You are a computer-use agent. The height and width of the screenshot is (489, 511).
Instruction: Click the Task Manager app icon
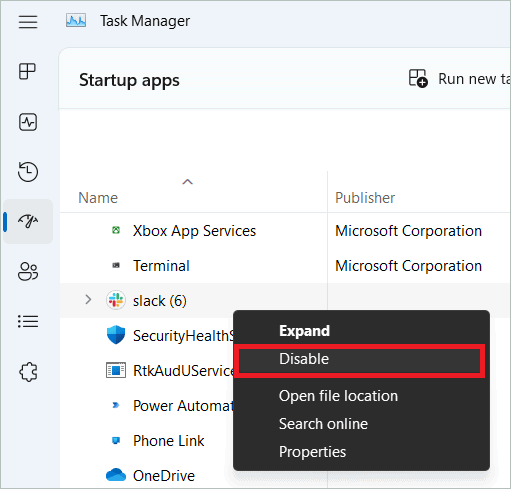76,21
